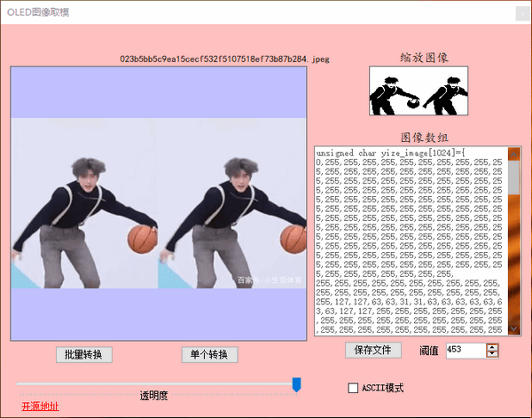The width and height of the screenshot is (532, 418).
Task: Click the loaded jpeg filename label
Action: (212, 59)
